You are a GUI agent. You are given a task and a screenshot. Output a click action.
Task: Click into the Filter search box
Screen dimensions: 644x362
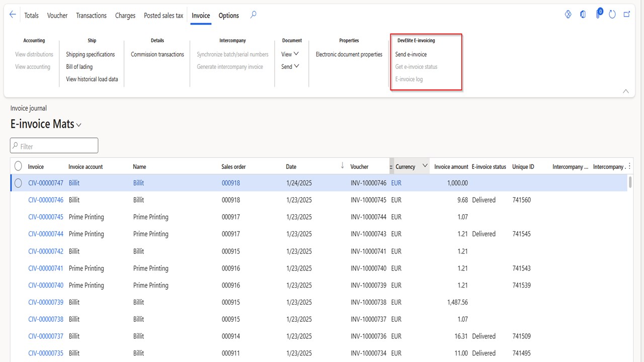pos(54,146)
